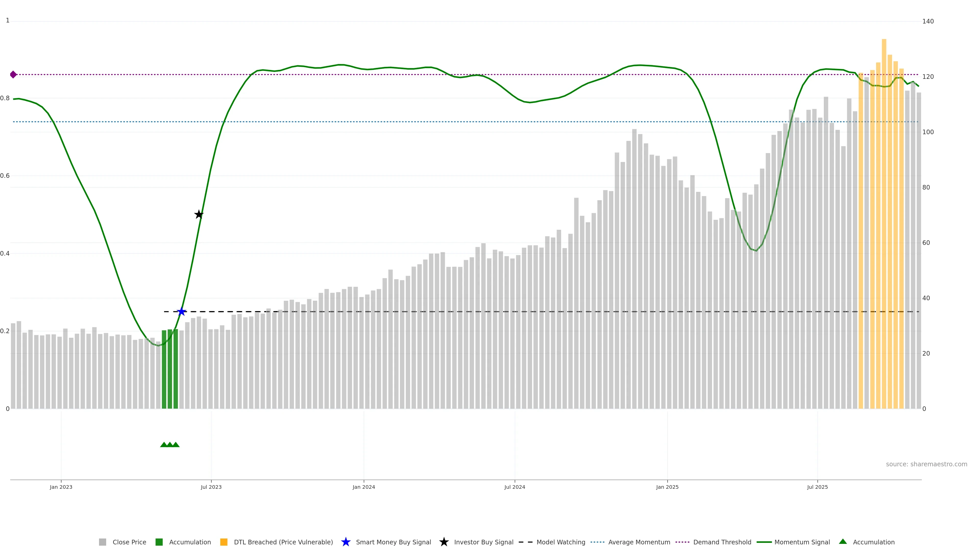
Task: Click the black Investor Buy star on chart
Action: coord(199,215)
